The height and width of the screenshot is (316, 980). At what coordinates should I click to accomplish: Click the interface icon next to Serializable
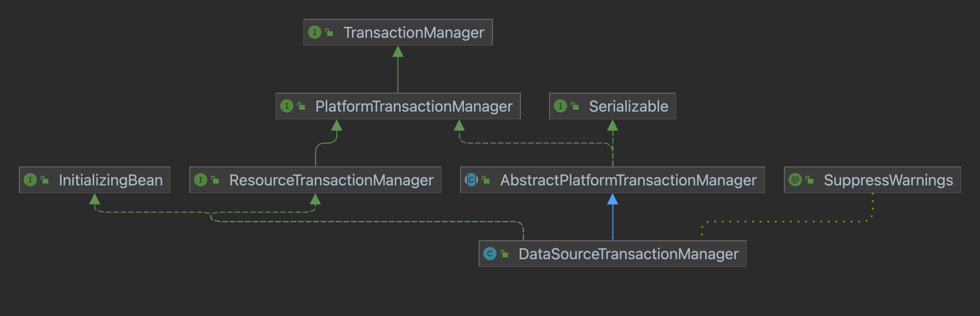point(560,106)
